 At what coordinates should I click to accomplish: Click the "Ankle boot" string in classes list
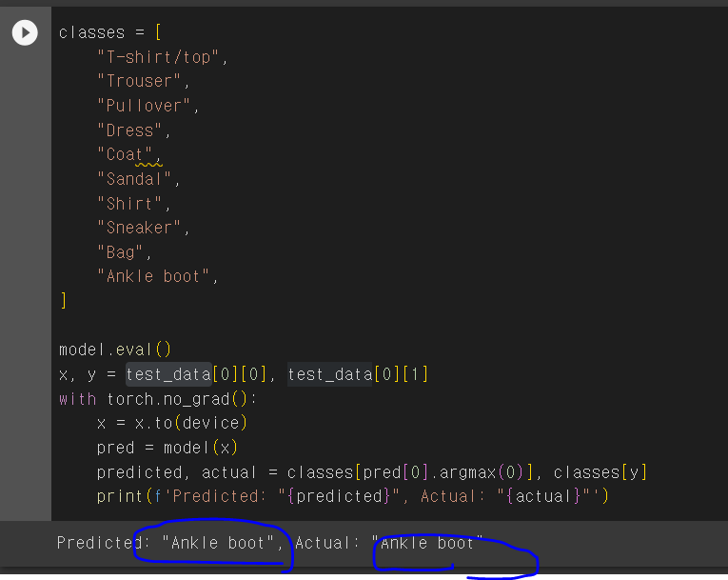tap(153, 276)
